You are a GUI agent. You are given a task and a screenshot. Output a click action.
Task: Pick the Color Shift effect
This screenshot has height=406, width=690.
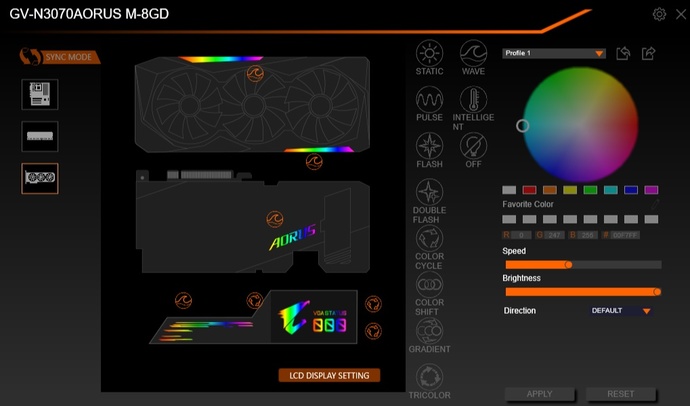tap(429, 285)
